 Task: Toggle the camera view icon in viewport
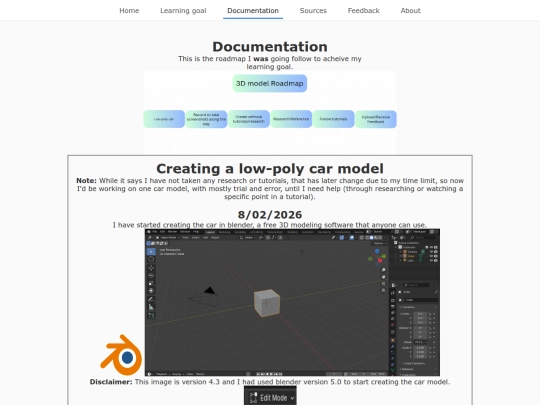click(x=383, y=283)
